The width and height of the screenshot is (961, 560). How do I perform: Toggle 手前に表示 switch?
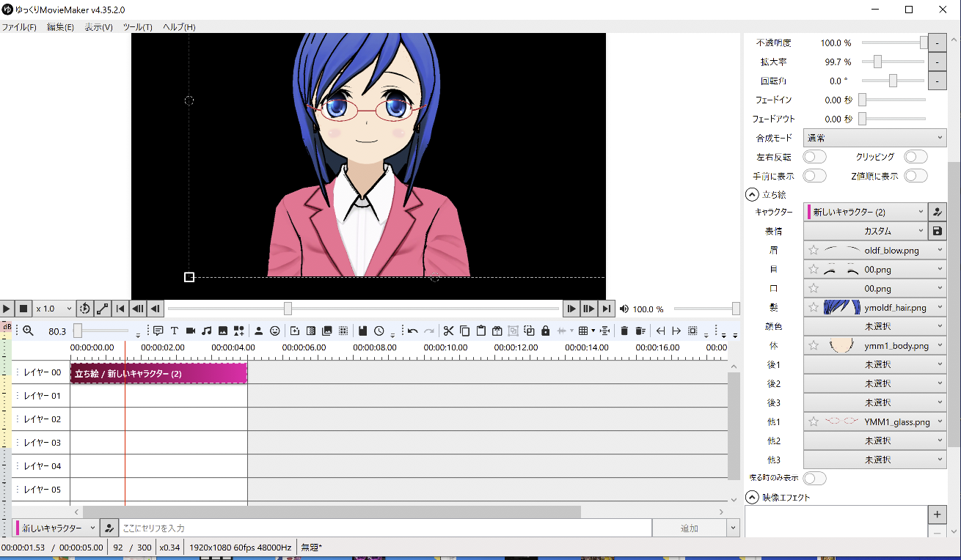tap(814, 176)
